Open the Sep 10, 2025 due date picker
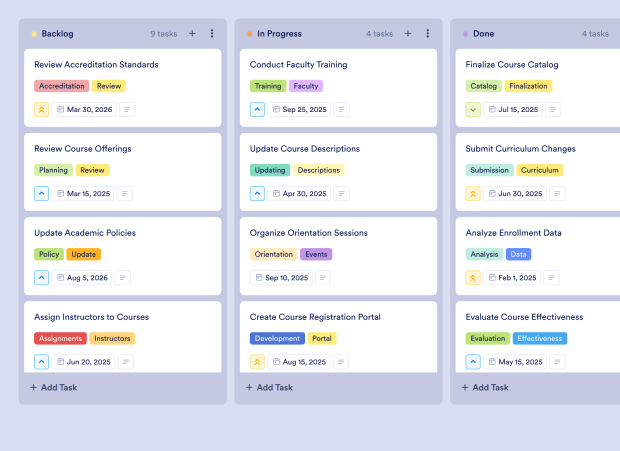 (x=283, y=277)
